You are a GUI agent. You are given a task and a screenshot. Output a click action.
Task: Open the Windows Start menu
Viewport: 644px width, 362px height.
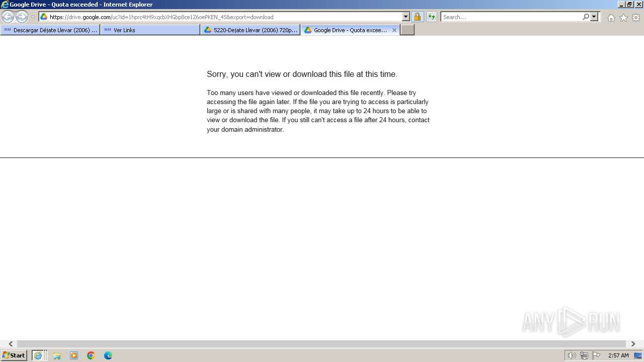[14, 355]
